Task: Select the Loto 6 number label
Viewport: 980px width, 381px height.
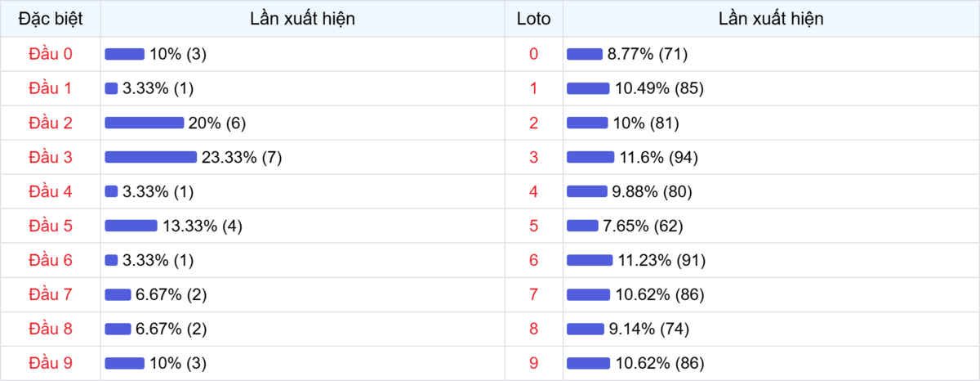Action: coord(534,260)
